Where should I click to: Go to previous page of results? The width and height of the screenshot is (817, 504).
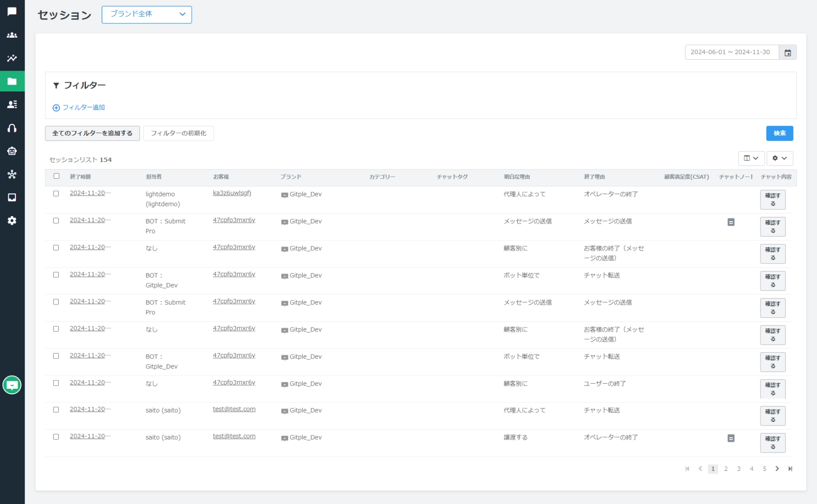pyautogui.click(x=700, y=469)
